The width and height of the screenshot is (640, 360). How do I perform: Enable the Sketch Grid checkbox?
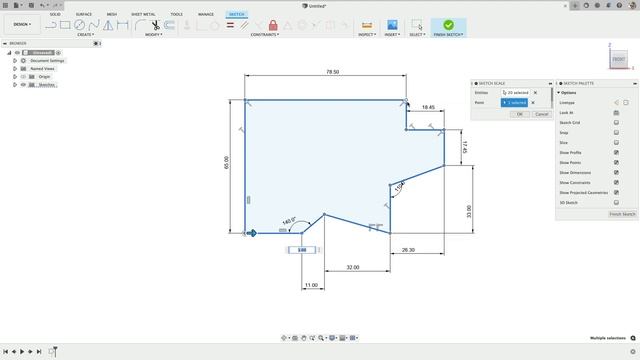[616, 122]
